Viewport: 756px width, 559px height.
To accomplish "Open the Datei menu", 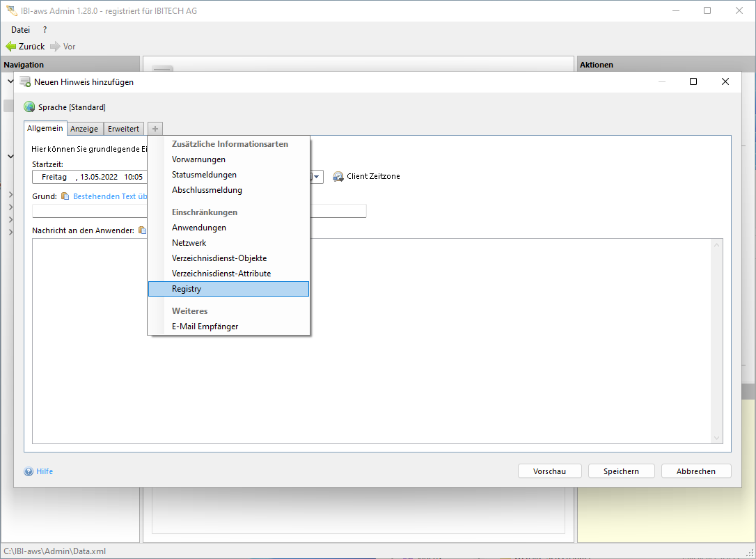I will pyautogui.click(x=20, y=30).
